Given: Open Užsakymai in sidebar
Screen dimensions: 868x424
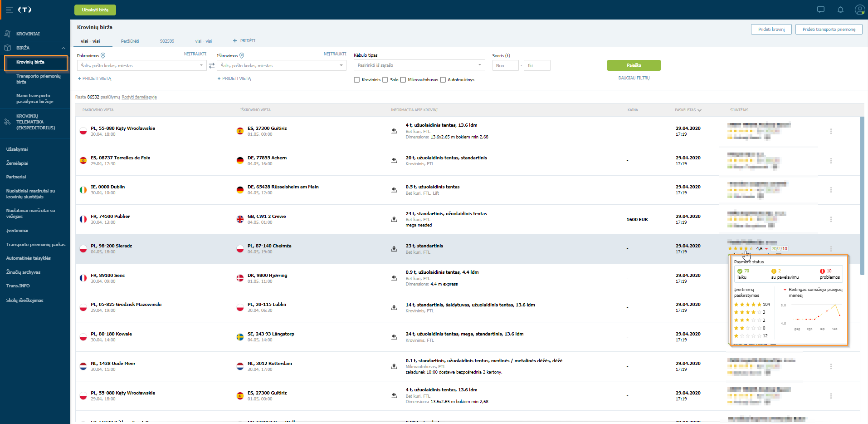Looking at the screenshot, I should click(17, 149).
